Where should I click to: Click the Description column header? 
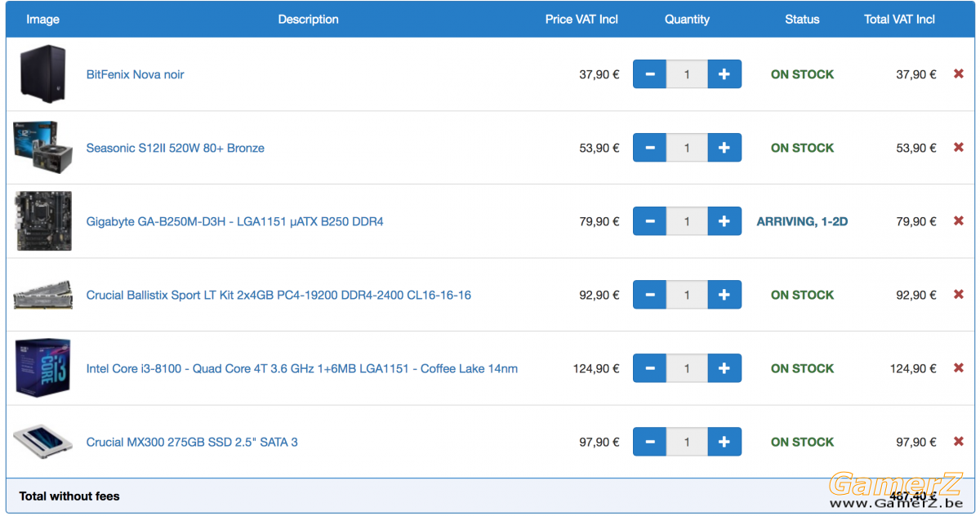coord(308,20)
